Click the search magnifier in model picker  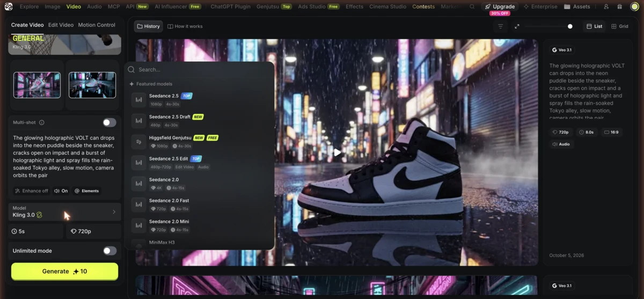pos(131,69)
